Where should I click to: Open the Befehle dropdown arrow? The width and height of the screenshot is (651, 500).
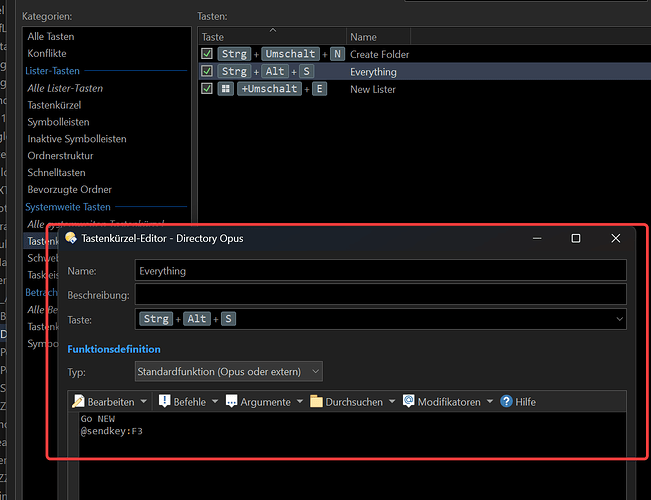tap(215, 402)
